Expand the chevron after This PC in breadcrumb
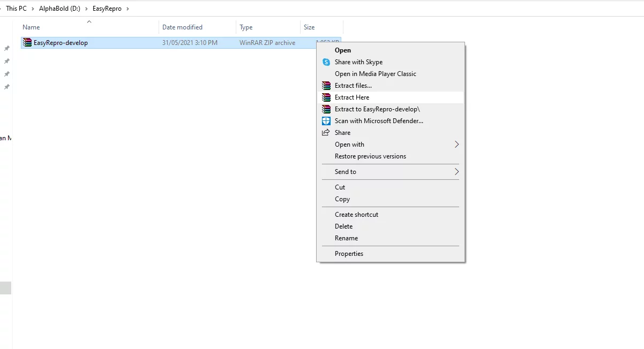 tap(33, 9)
